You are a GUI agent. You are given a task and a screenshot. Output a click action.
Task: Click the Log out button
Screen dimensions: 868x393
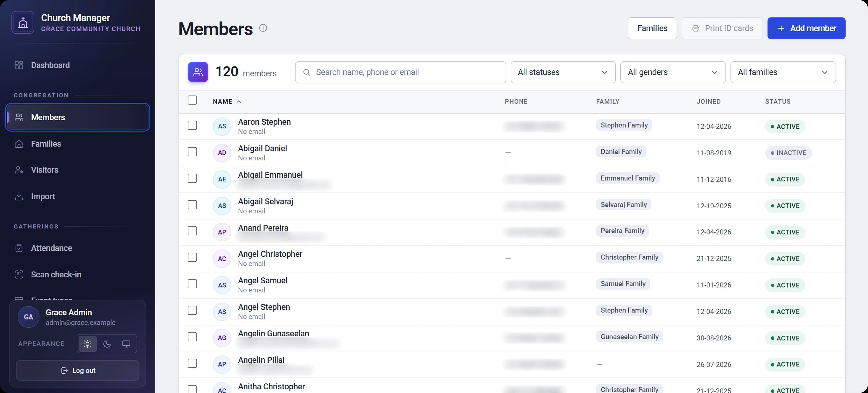click(x=77, y=370)
